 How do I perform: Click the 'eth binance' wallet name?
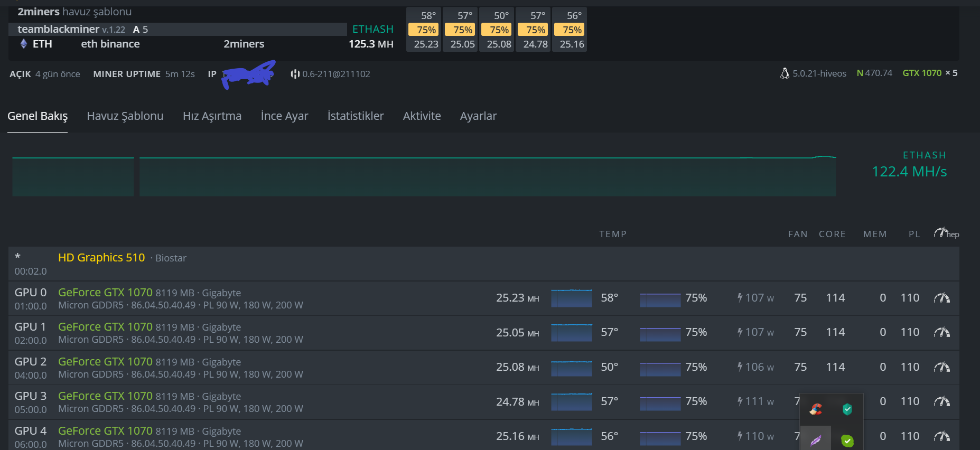click(110, 44)
